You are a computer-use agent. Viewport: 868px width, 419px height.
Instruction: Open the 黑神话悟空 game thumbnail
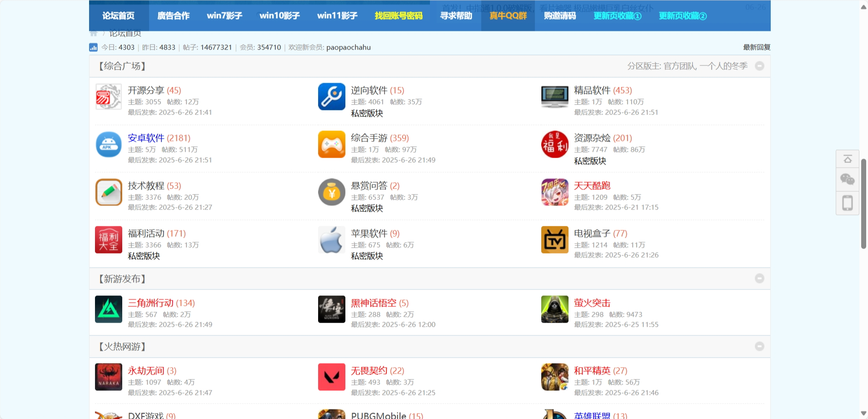331,309
